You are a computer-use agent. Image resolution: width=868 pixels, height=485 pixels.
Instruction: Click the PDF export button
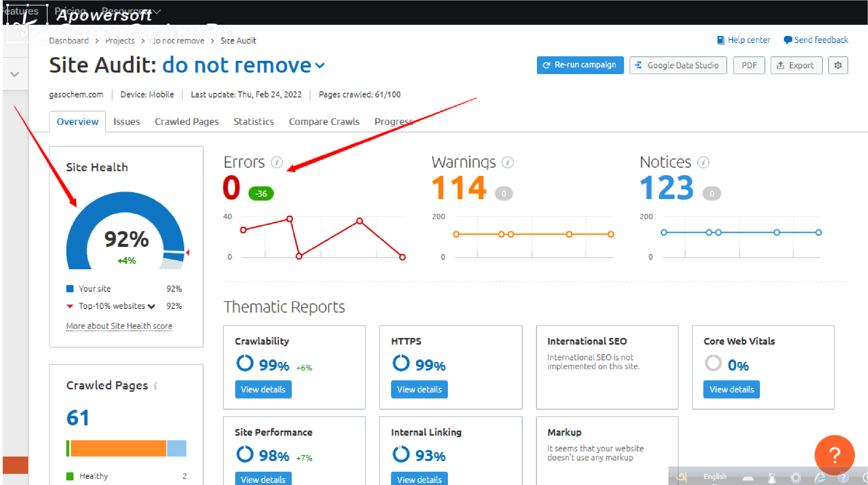click(x=749, y=65)
